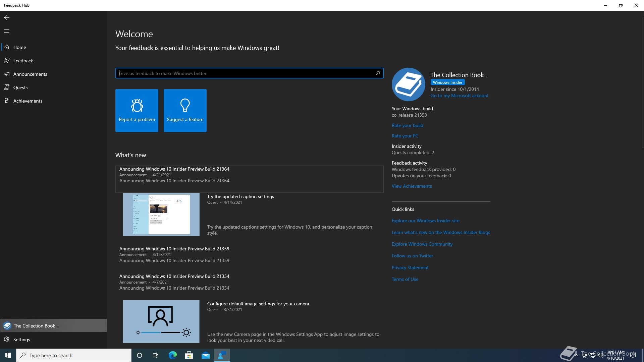Open Try the updated caption settings title

pyautogui.click(x=240, y=196)
